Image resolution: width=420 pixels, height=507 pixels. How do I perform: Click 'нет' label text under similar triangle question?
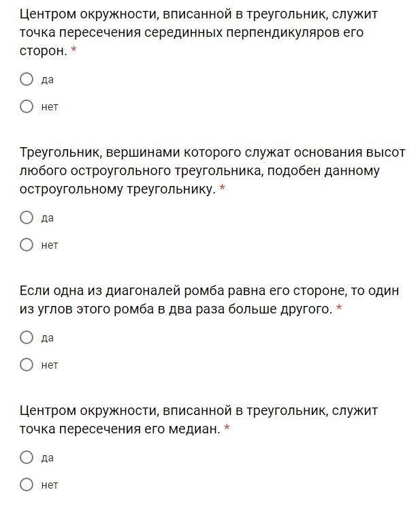[50, 245]
